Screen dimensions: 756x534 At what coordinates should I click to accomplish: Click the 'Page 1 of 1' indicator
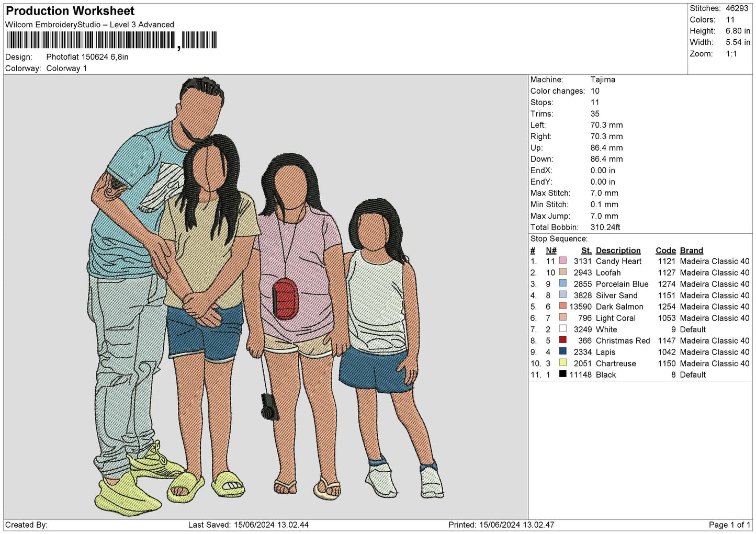[x=729, y=525]
